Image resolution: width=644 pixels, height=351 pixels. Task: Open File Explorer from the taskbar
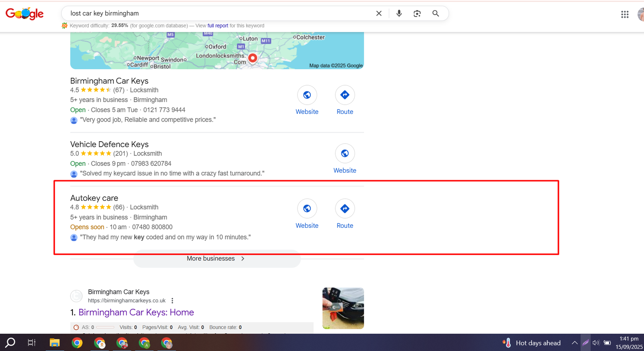coord(55,343)
